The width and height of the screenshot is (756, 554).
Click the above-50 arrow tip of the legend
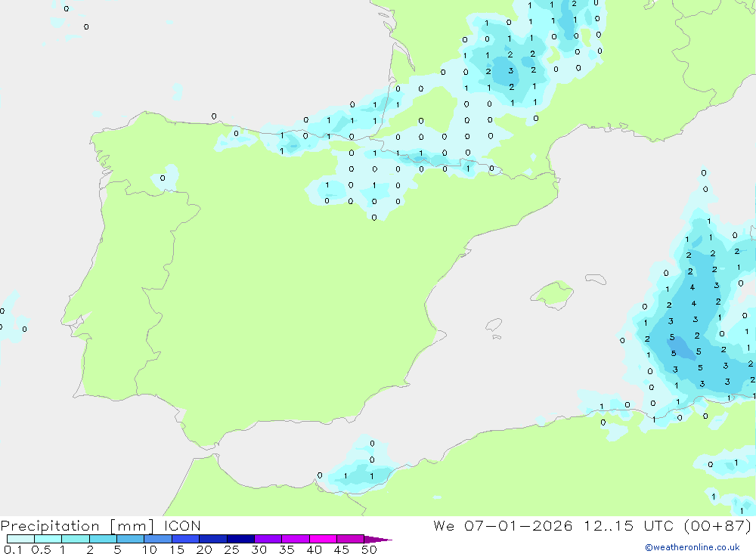(379, 540)
